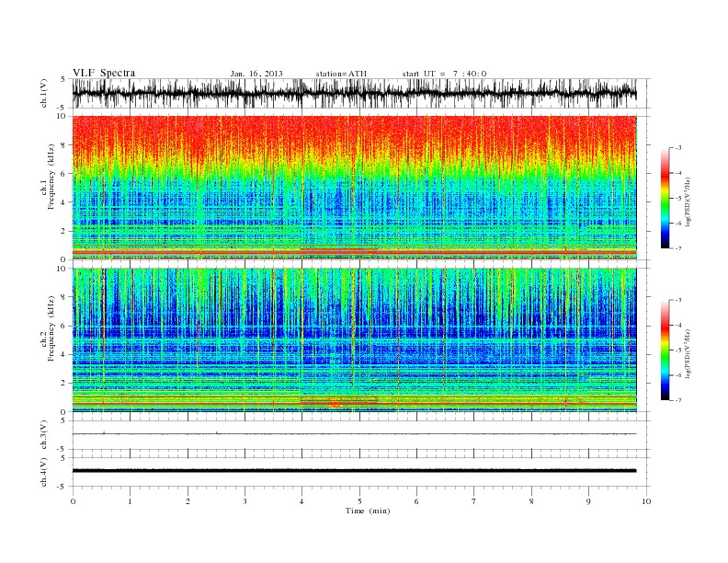Viewport: 728px width, 563px height.
Task: Click the "-7" tick on ch.2 colorbar
Action: click(677, 400)
